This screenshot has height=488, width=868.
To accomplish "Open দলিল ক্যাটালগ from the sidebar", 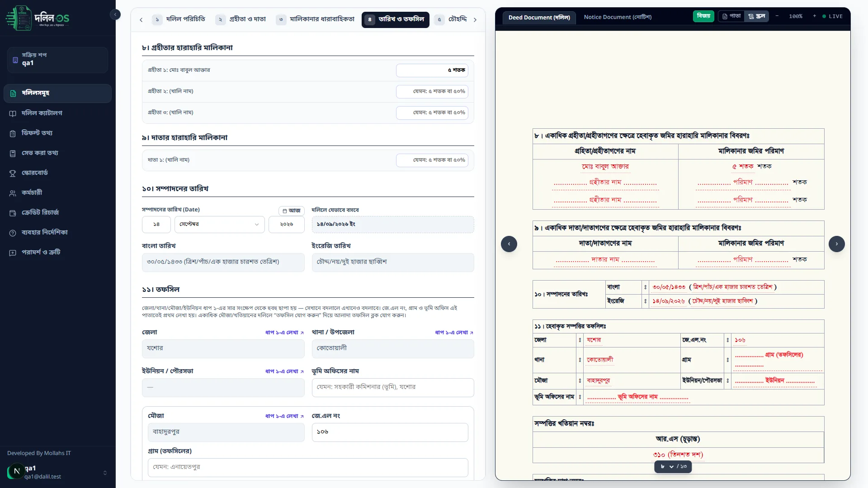I will click(x=57, y=113).
